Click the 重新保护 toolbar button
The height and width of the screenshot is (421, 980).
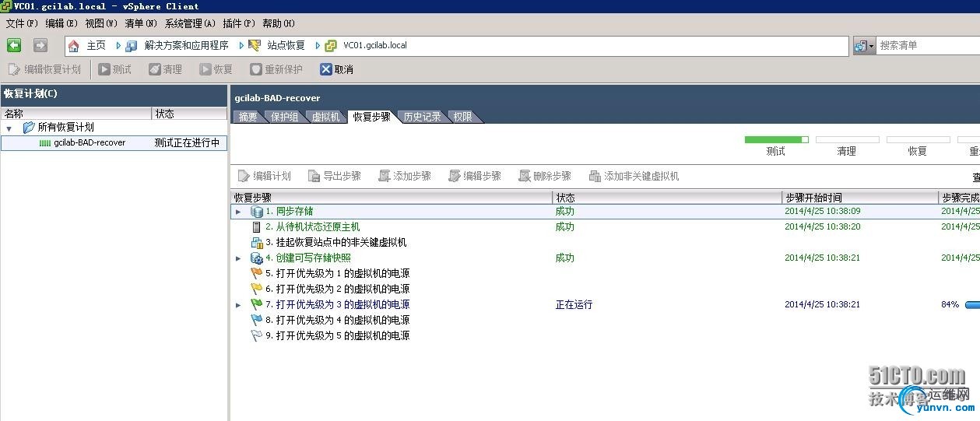click(276, 69)
